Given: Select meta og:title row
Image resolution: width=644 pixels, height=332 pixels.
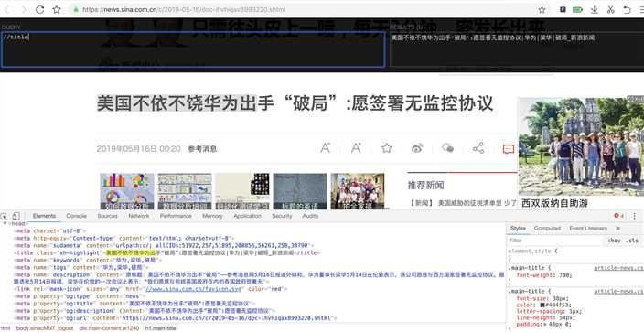Looking at the screenshot, I should (134, 304).
